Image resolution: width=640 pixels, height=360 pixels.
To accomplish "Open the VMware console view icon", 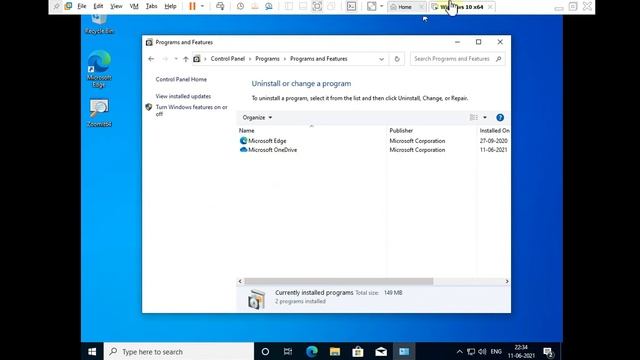I will click(x=351, y=6).
